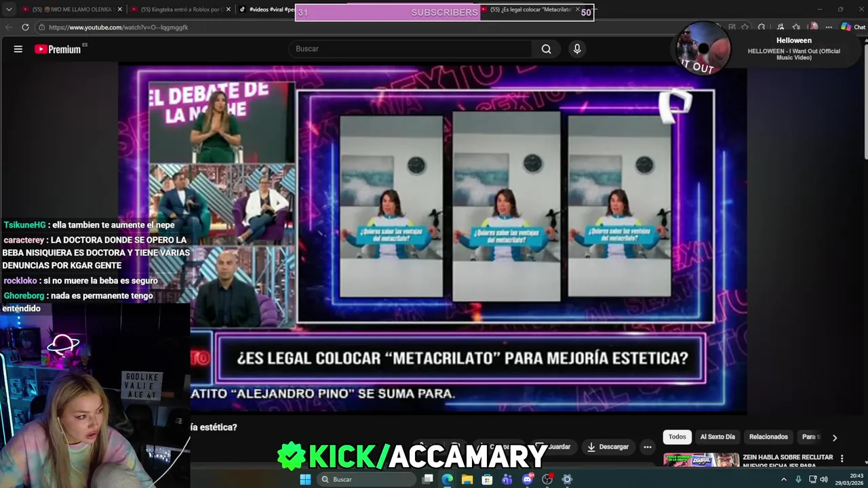The image size is (868, 488).
Task: Open Microsoft Teams from taskbar
Action: [x=507, y=479]
